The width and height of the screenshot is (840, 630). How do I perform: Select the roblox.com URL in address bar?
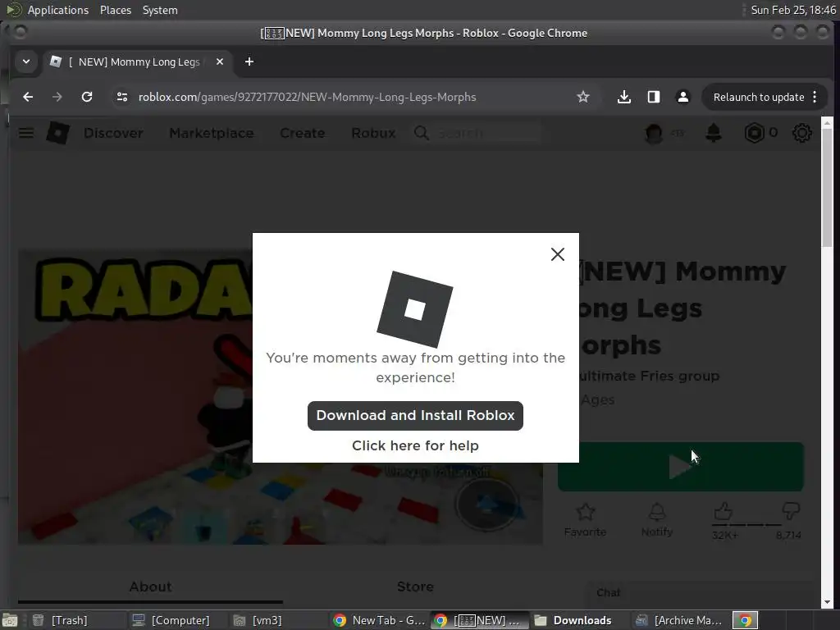click(307, 97)
